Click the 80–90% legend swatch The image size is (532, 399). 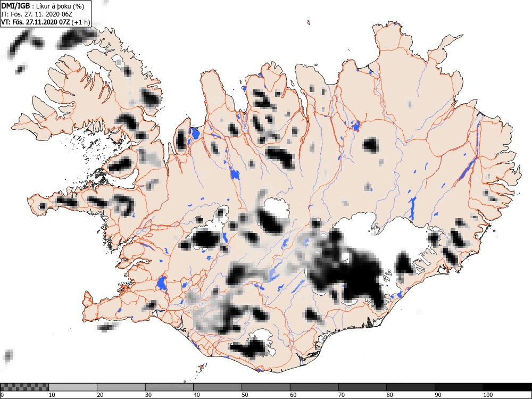coord(411,387)
